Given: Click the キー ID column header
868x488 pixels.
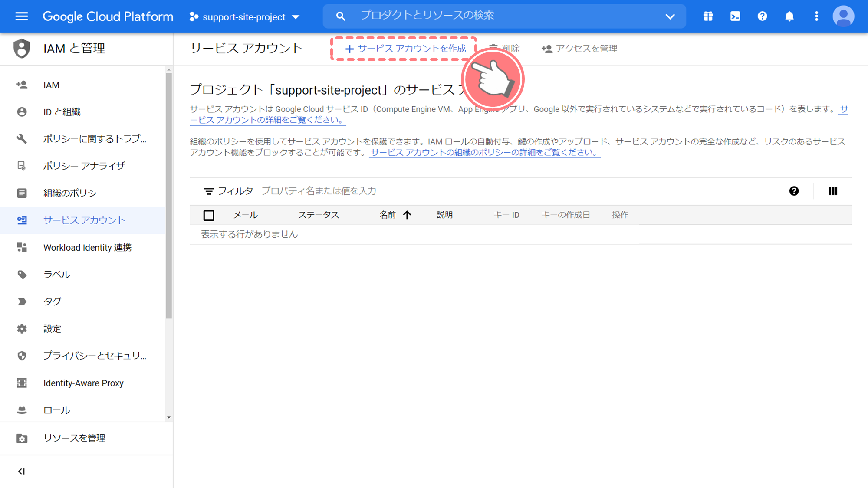Looking at the screenshot, I should coord(506,215).
